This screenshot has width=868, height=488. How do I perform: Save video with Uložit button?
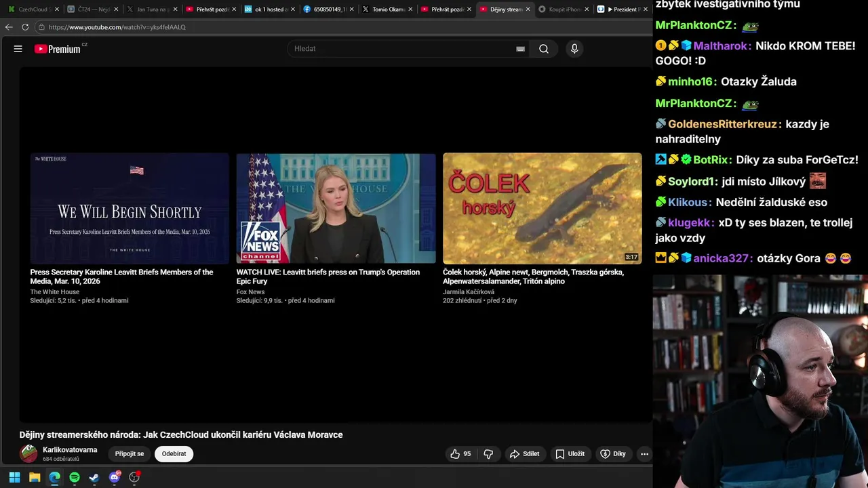click(570, 454)
